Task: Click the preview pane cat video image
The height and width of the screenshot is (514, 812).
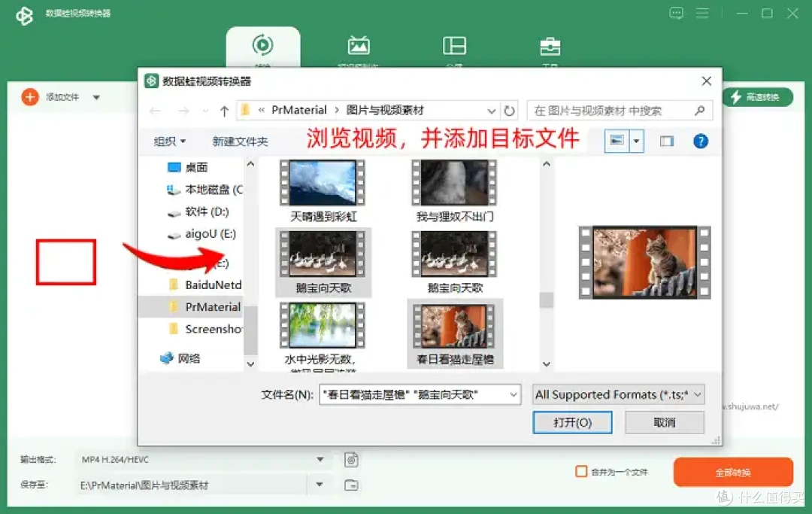Action: coord(645,263)
